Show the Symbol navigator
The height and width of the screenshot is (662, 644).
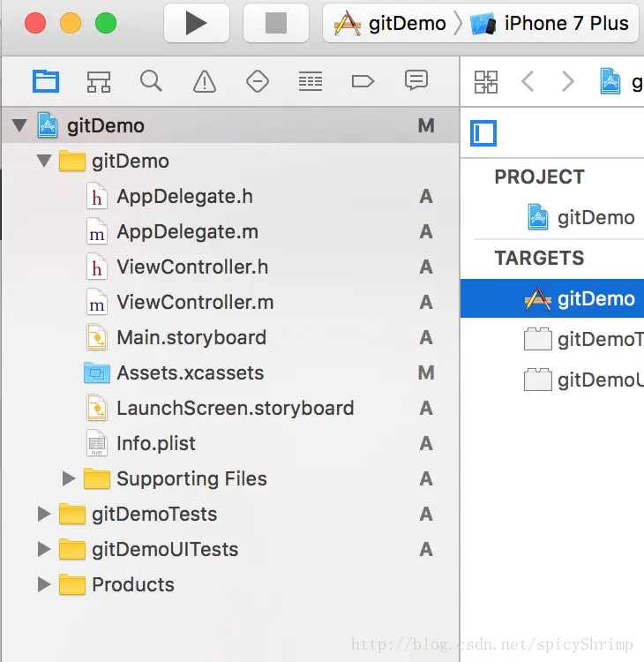click(99, 81)
